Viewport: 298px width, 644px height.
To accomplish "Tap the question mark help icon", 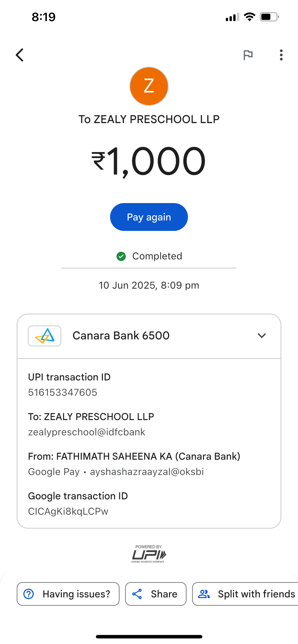I will tap(29, 594).
